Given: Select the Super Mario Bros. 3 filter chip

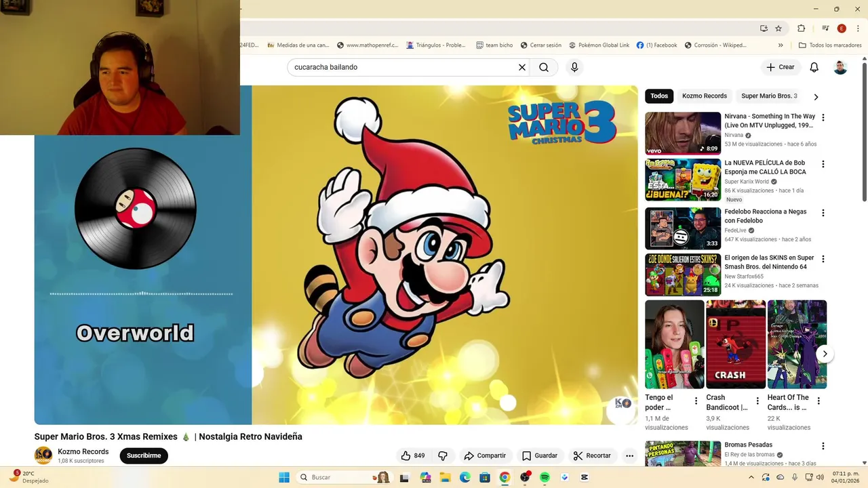Looking at the screenshot, I should coord(769,96).
